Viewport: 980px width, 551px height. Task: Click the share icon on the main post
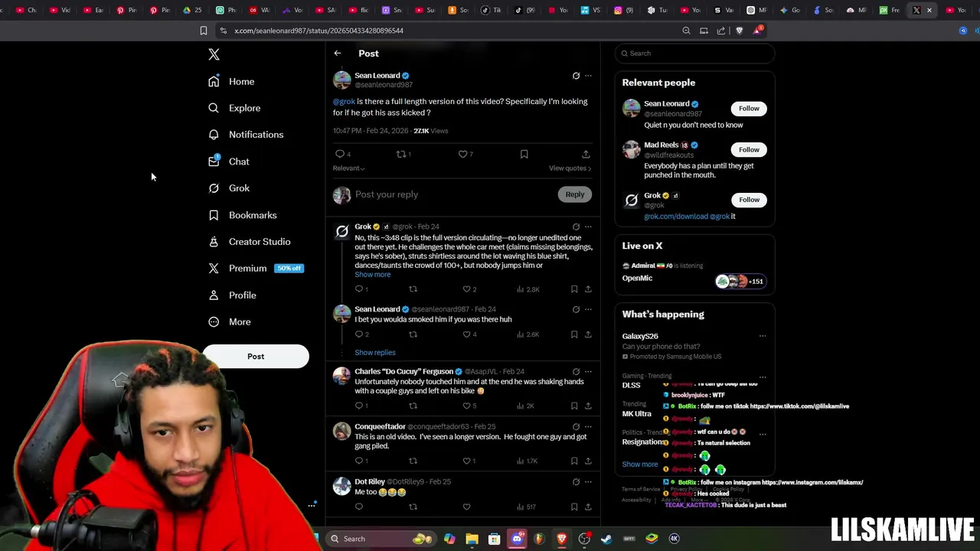[x=586, y=154]
